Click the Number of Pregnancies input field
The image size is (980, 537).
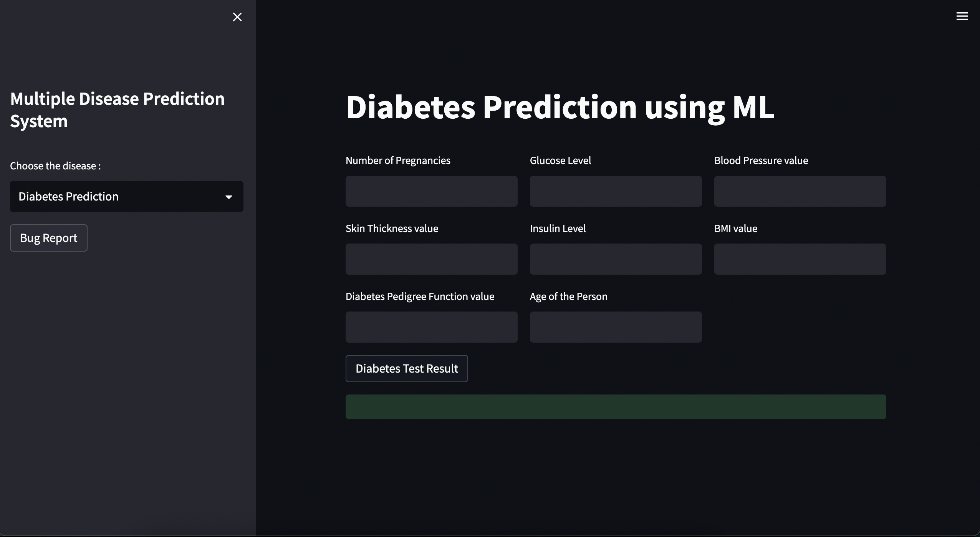point(431,191)
